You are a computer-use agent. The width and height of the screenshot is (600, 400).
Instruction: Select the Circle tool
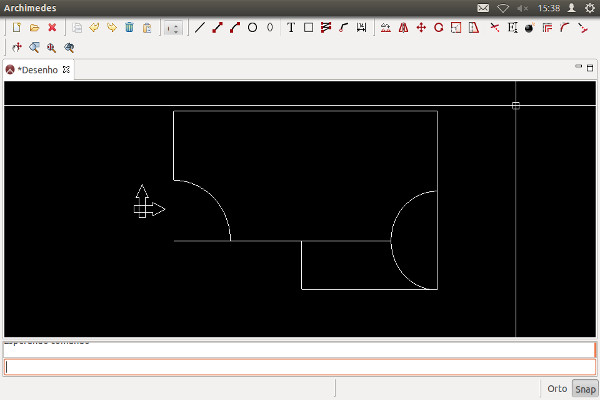(253, 28)
